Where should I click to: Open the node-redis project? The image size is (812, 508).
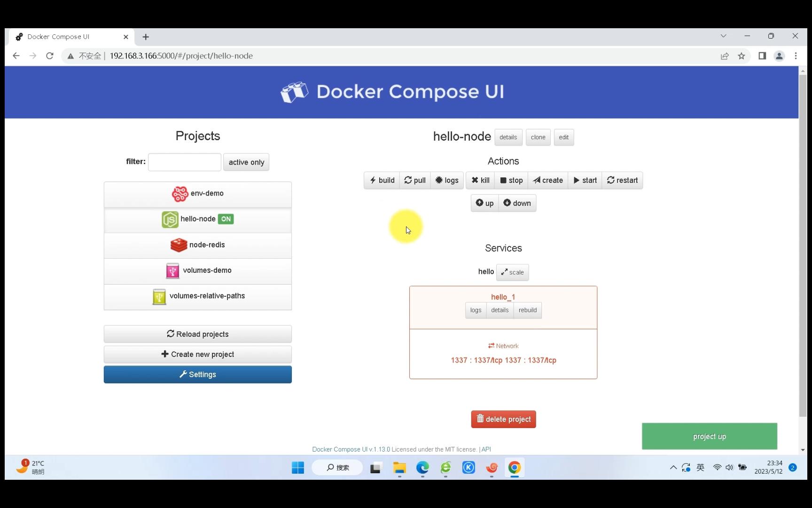click(x=198, y=246)
